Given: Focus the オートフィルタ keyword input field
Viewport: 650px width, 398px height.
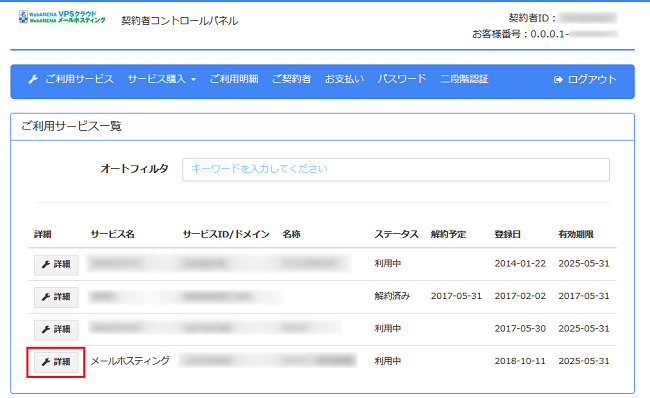Looking at the screenshot, I should 396,170.
